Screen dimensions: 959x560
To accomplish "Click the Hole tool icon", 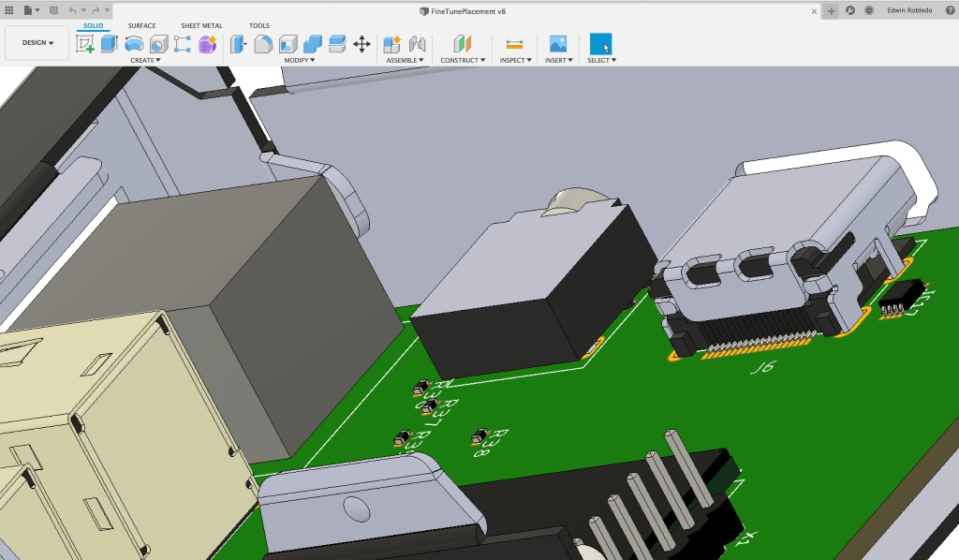I will point(158,43).
